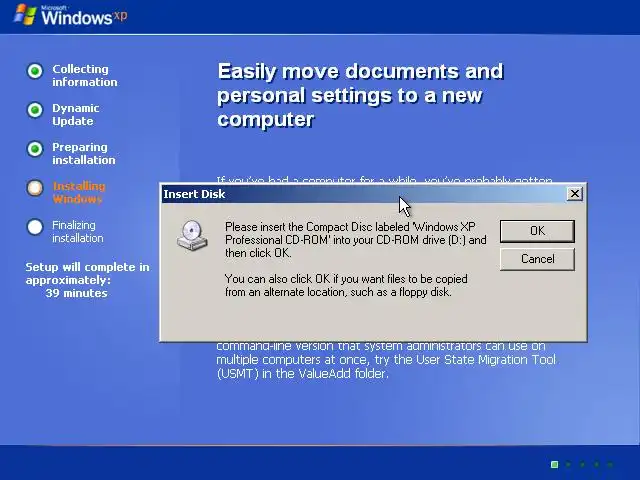Click 'Please insert the Compact Disc' message
The image size is (640, 480).
(x=356, y=240)
